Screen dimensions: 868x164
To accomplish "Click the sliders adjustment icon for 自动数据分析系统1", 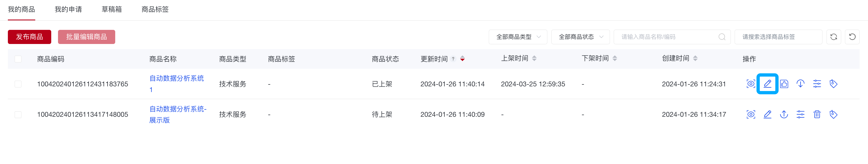I will point(817,84).
